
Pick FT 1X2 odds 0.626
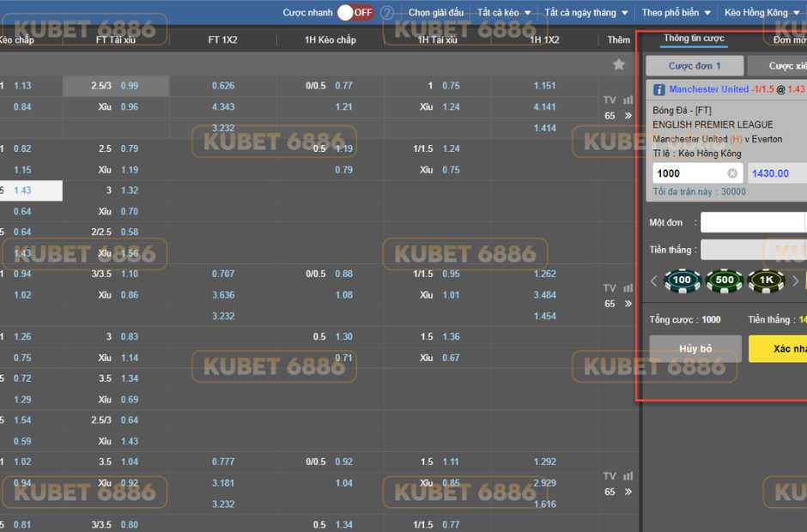(223, 86)
